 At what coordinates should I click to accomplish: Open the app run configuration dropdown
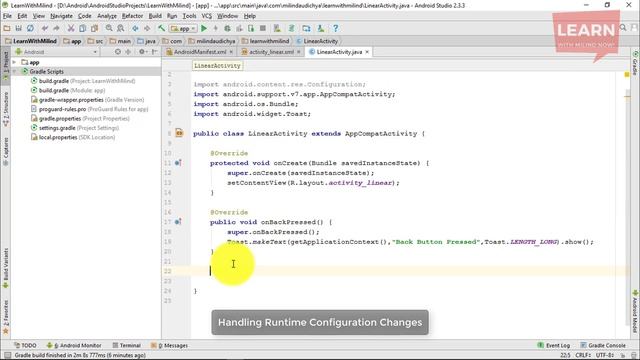click(183, 29)
